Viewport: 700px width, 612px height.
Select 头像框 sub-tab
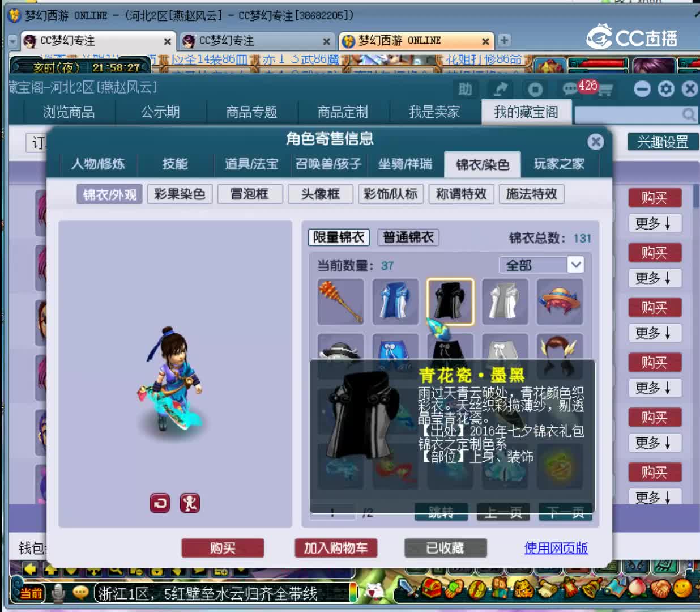tap(321, 194)
